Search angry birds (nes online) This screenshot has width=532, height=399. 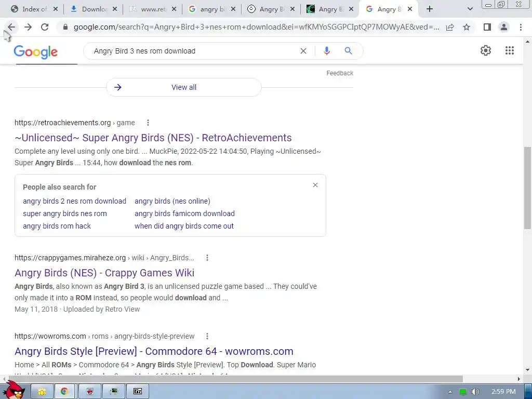172,201
